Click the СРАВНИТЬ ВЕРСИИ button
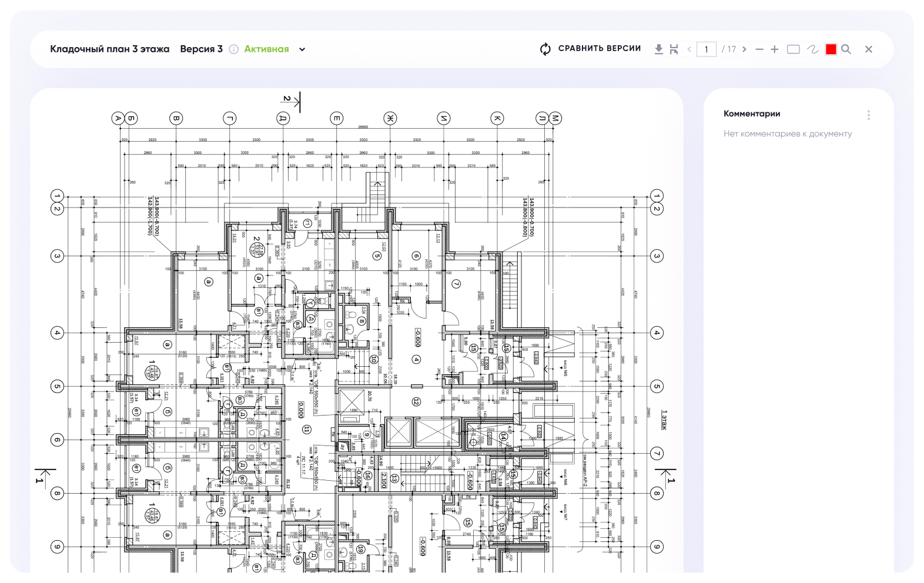The image size is (924, 583). [599, 49]
